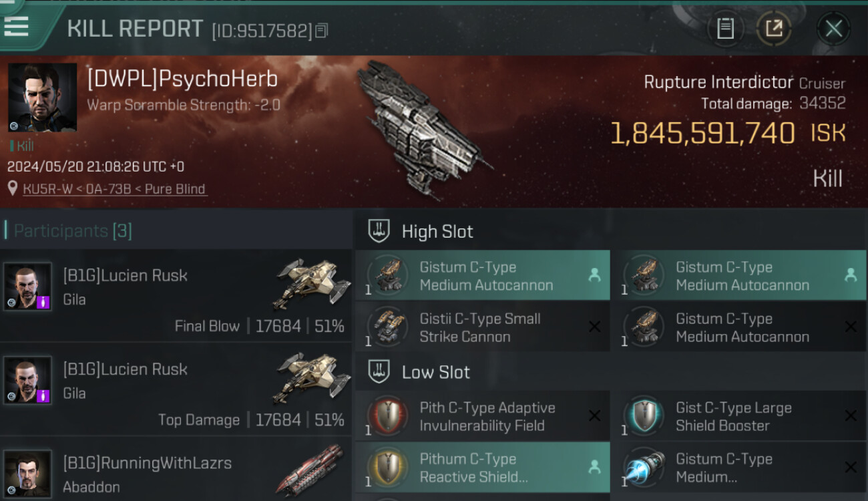Select highlighted Pithum C-Type Reactive Shield
Viewport: 868px width, 501px height.
[483, 468]
